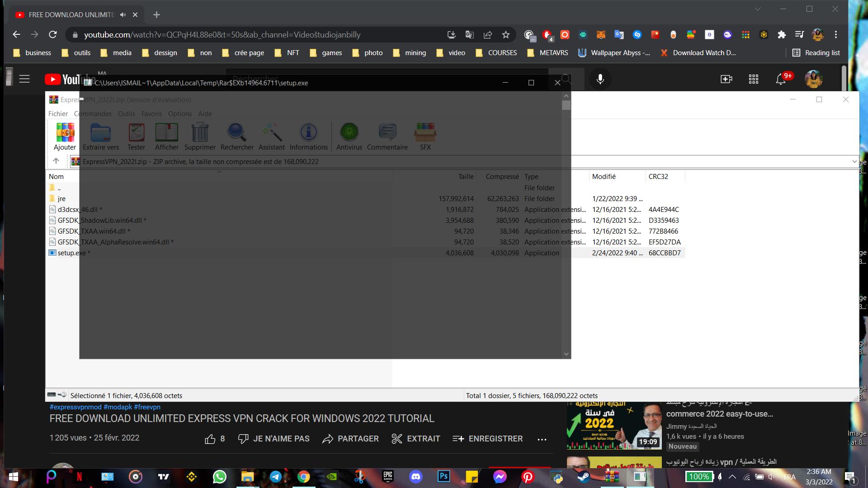The width and height of the screenshot is (868, 488).
Task: Show hidden system tray icons chevron
Action: tap(732, 477)
